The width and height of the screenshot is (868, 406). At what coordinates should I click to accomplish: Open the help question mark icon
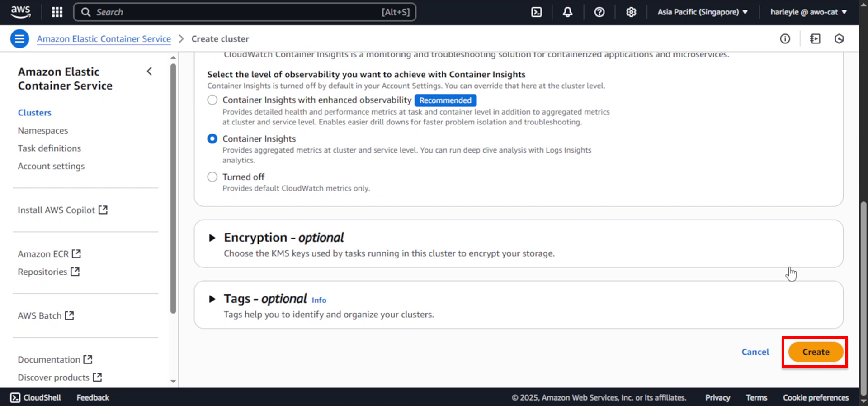pos(599,12)
